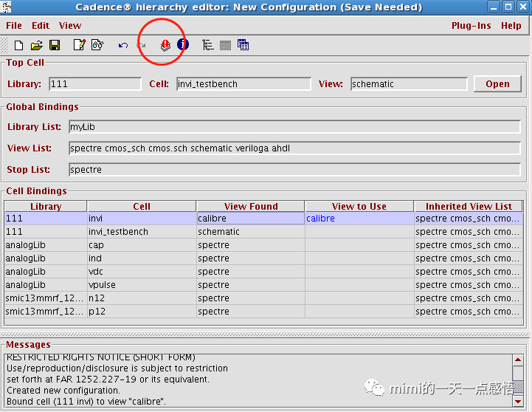Click Inherited View List for invi row
Image resolution: width=532 pixels, height=412 pixels.
click(x=468, y=219)
